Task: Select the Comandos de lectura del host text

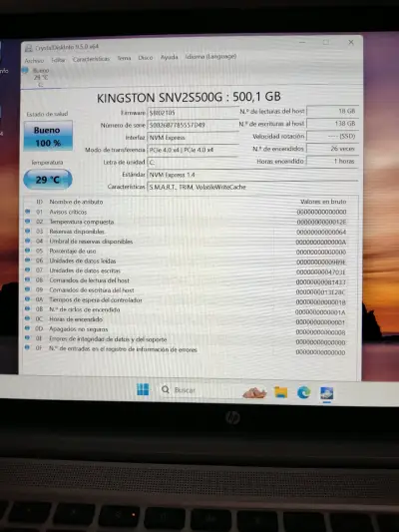Action: point(90,280)
